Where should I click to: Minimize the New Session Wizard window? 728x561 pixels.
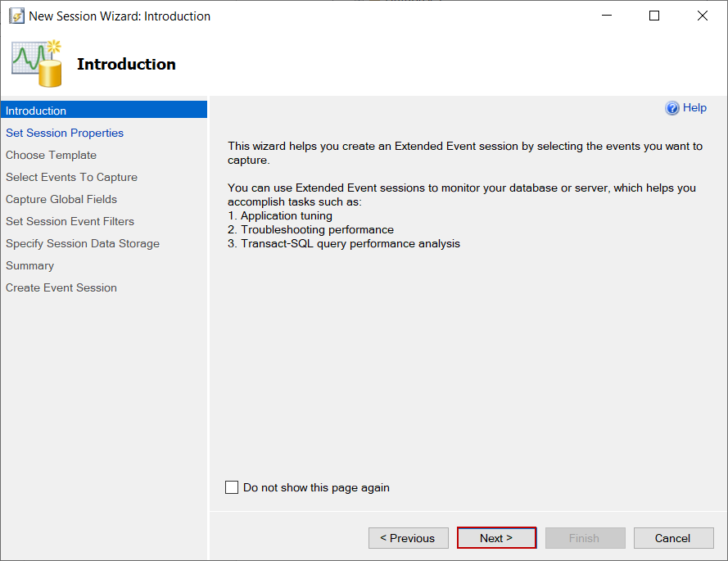(606, 16)
